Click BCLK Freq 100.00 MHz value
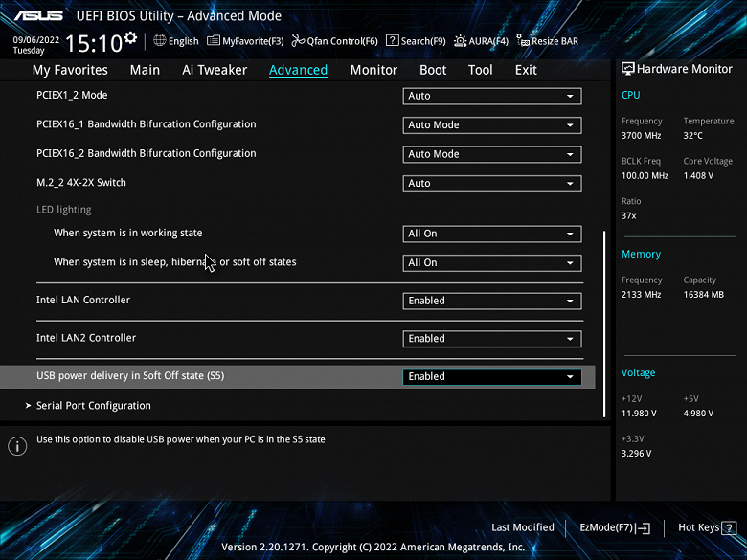 coord(645,176)
